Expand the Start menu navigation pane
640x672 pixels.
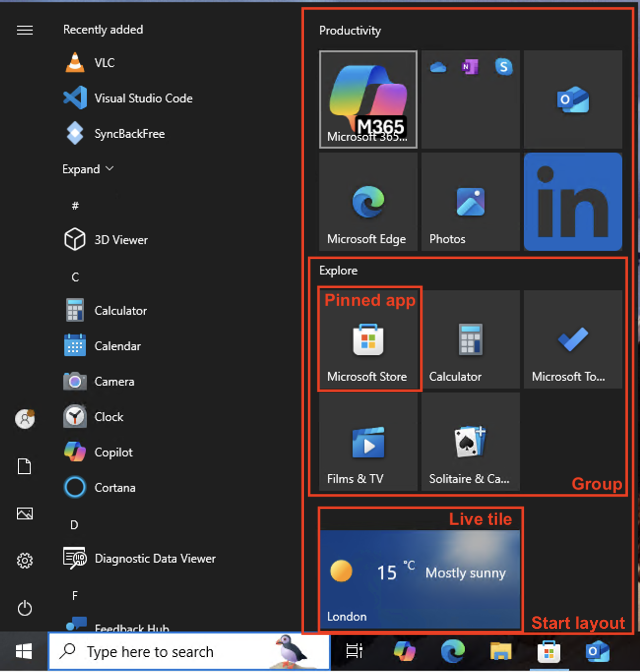click(25, 30)
